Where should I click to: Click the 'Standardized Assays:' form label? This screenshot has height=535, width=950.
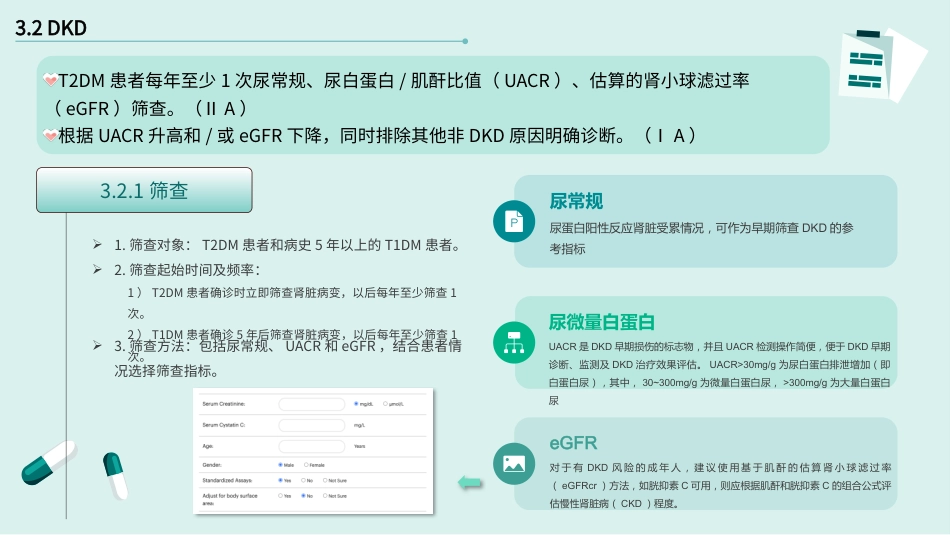227,480
